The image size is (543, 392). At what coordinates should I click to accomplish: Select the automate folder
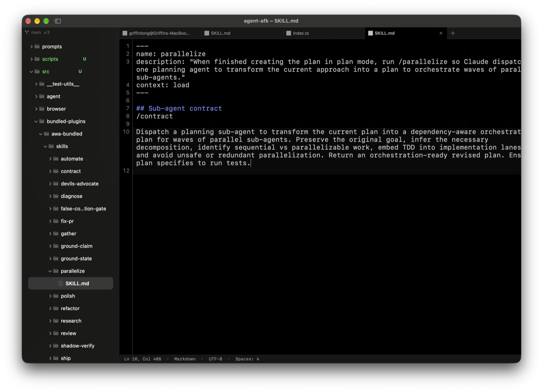pyautogui.click(x=71, y=159)
